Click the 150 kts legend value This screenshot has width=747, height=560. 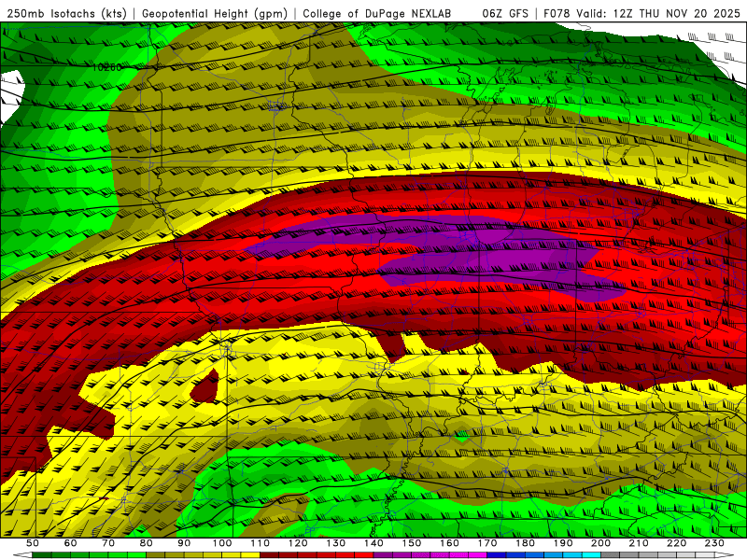[412, 543]
